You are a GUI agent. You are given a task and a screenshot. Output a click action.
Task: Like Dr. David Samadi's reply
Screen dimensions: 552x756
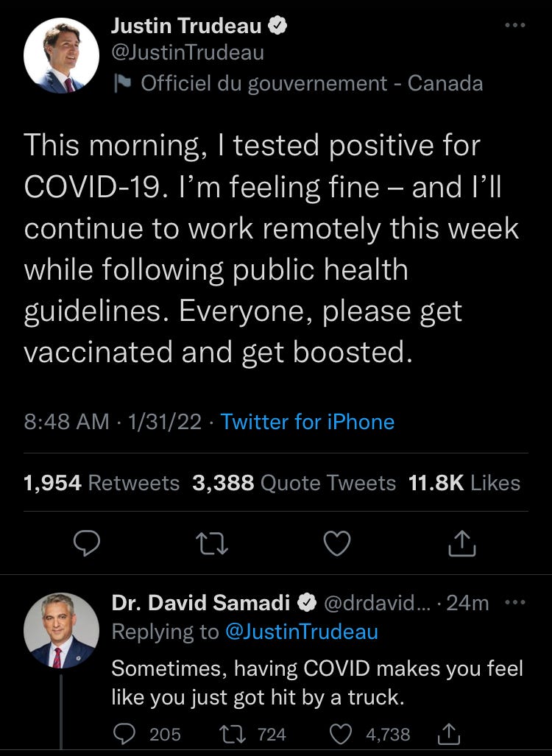(x=341, y=735)
